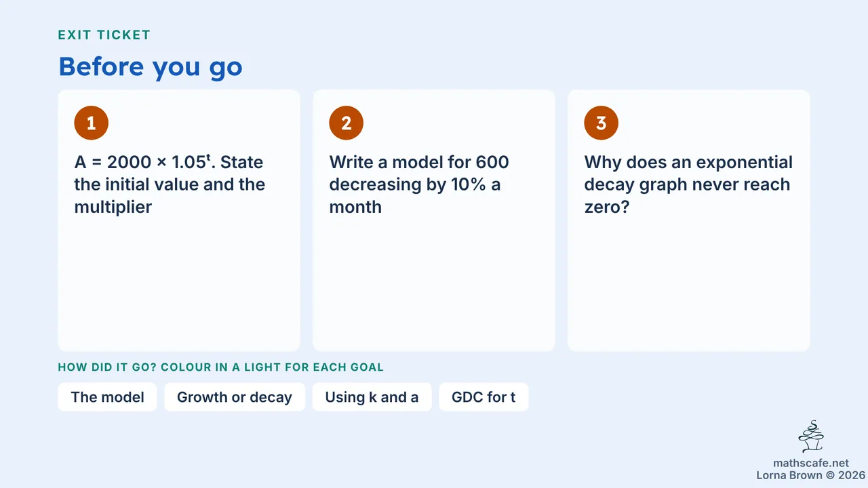Click the "Before you go" title
The image size is (868, 488).
tap(151, 66)
